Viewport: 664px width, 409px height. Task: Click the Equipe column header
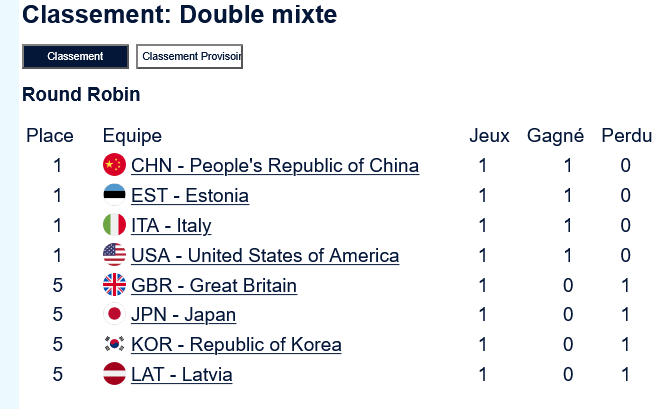tap(132, 135)
